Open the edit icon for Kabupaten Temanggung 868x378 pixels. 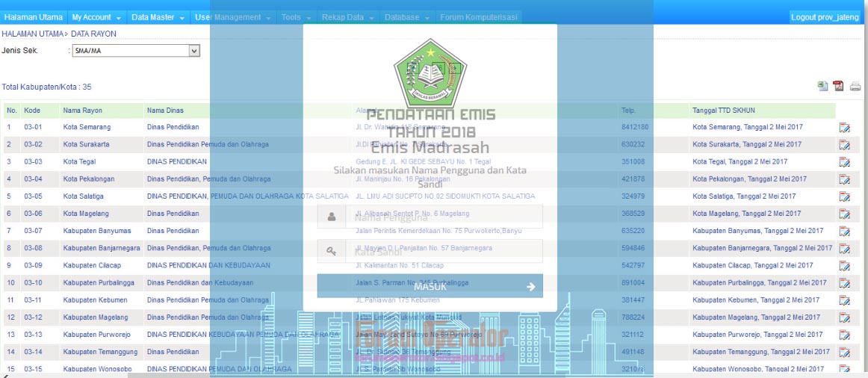(x=845, y=353)
